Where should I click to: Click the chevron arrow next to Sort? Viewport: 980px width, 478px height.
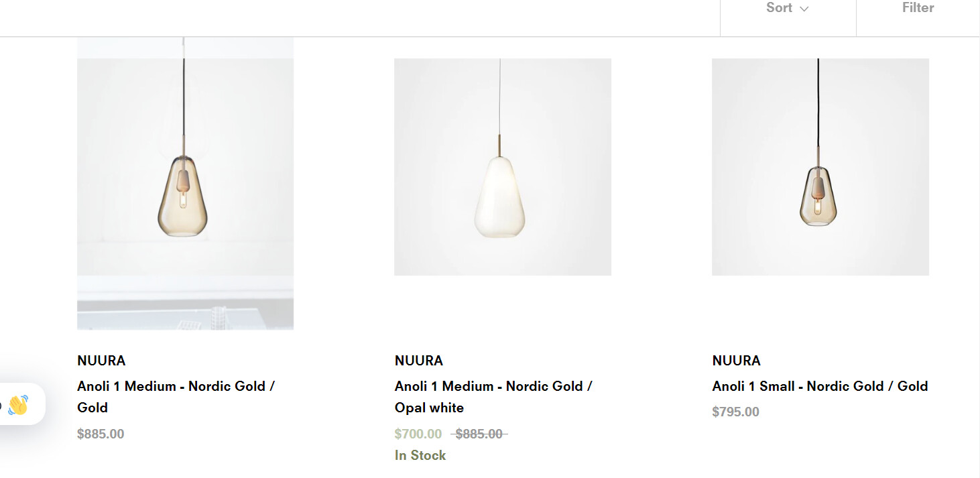click(x=804, y=9)
